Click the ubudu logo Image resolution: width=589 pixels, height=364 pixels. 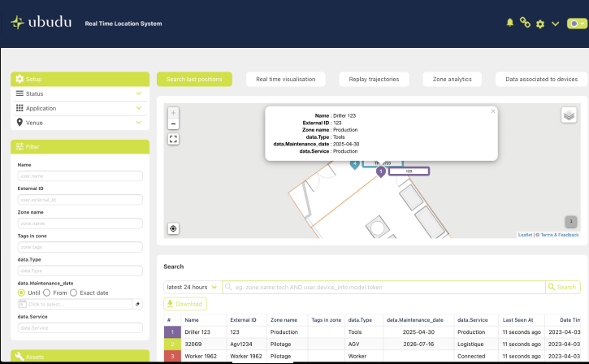coord(41,23)
